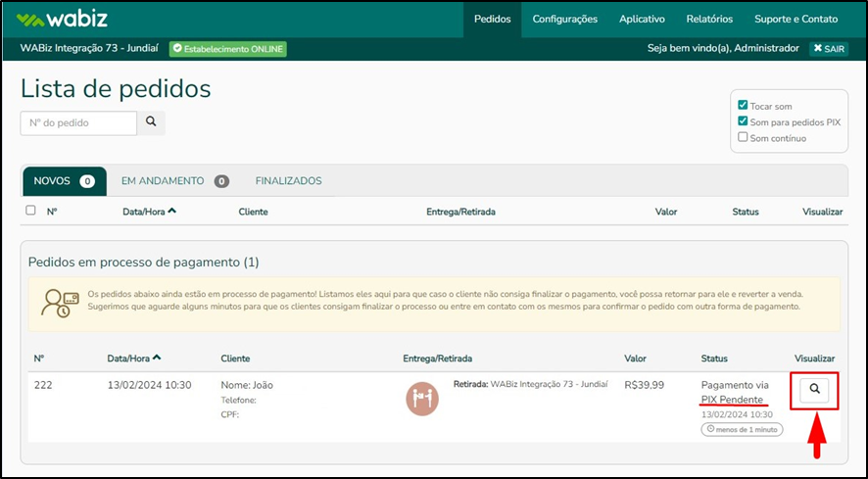868x479 pixels.
Task: Click the Cliente column header in new orders
Action: click(x=253, y=212)
